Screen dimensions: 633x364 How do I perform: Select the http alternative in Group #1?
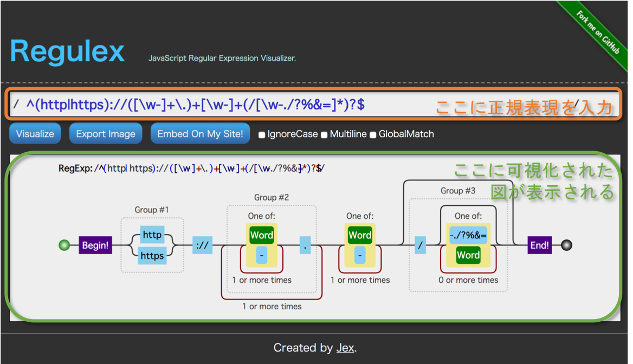point(152,235)
